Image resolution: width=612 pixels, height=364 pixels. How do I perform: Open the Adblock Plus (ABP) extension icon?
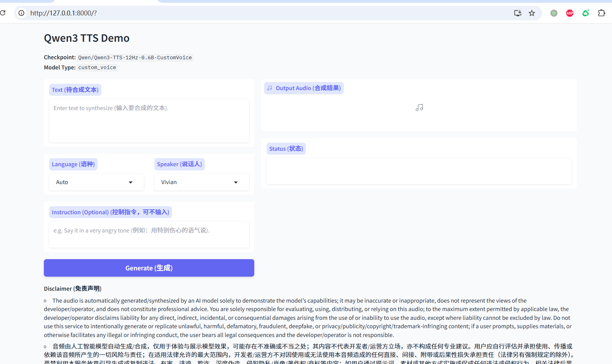pos(570,13)
